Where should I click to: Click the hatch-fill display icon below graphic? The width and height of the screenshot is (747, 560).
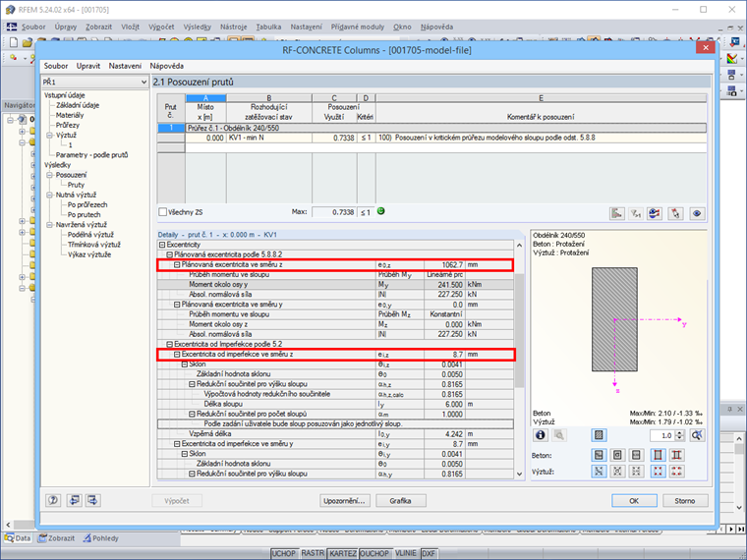pyautogui.click(x=599, y=435)
